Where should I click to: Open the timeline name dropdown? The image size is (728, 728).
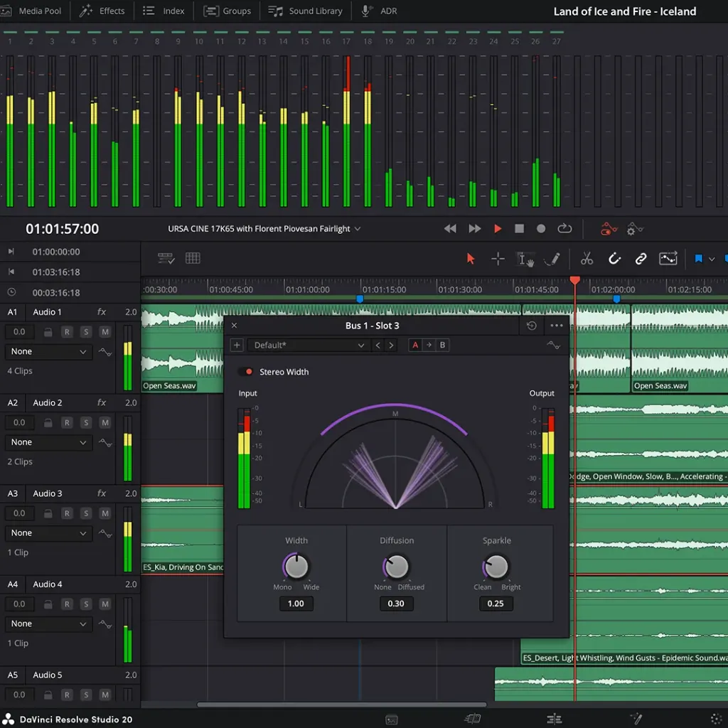pyautogui.click(x=358, y=229)
